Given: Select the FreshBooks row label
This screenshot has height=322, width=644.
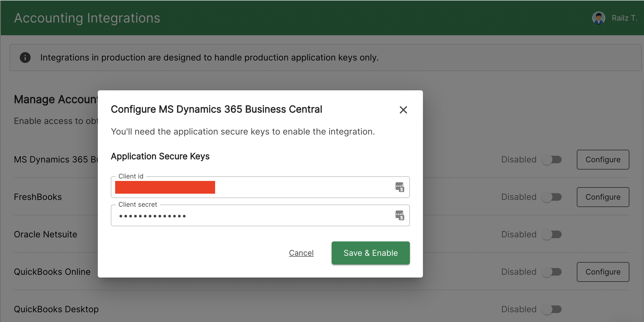Looking at the screenshot, I should coord(38,197).
